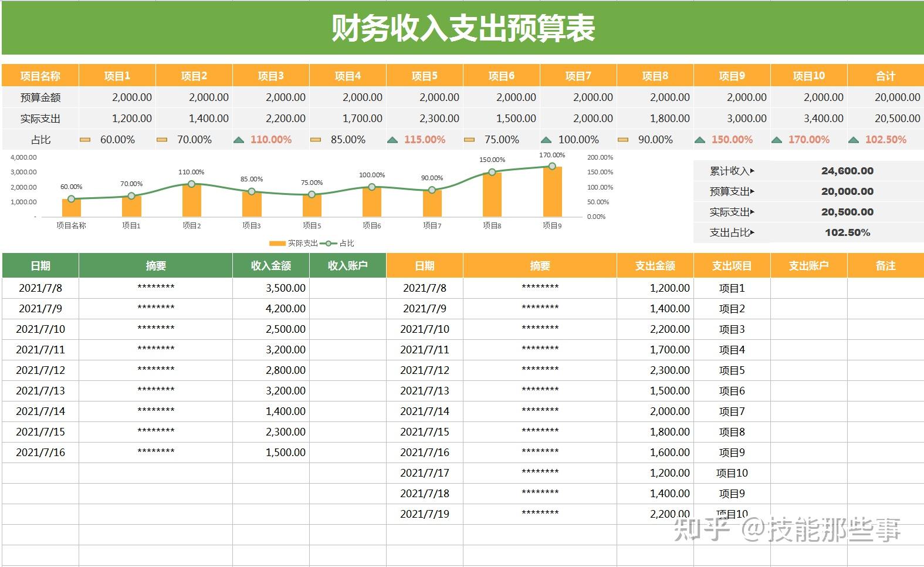The image size is (924, 567).
Task: Click the title 财务收入支出预算表
Action: tap(463, 28)
